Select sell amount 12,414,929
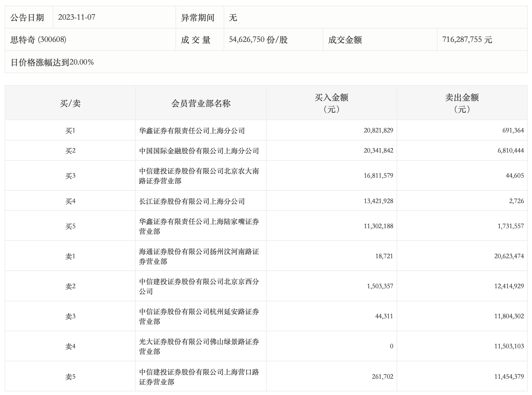 pos(509,286)
